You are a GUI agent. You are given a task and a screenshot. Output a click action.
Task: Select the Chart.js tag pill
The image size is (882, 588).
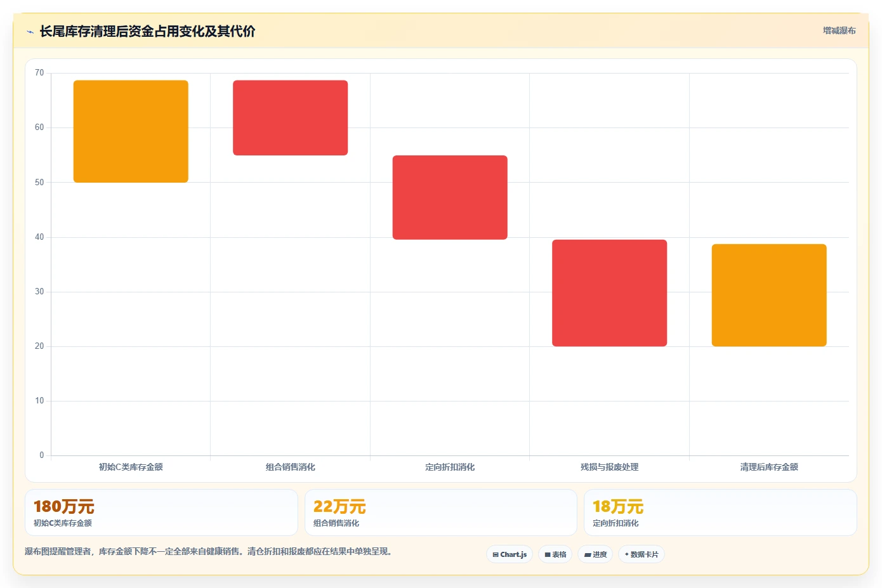pyautogui.click(x=510, y=554)
